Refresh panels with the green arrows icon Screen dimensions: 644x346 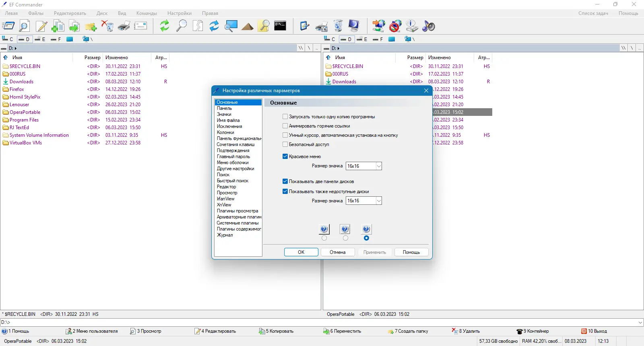click(x=165, y=26)
